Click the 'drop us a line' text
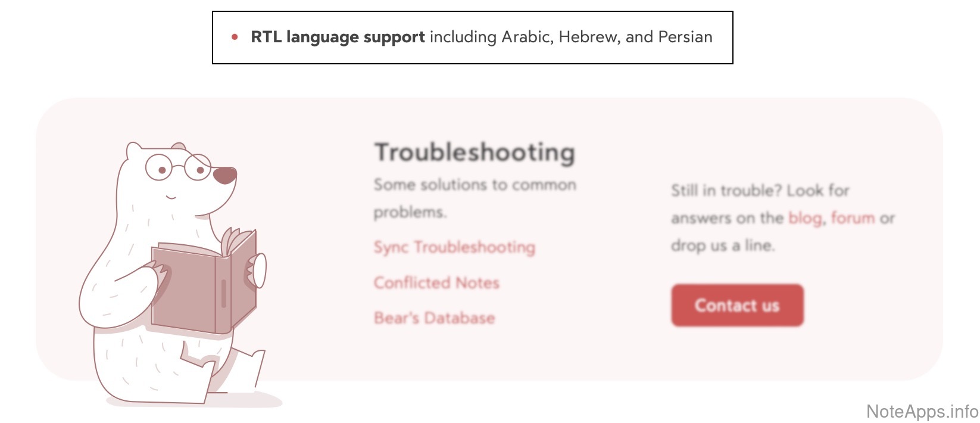Screen dimensions: 980x423 pyautogui.click(x=722, y=245)
